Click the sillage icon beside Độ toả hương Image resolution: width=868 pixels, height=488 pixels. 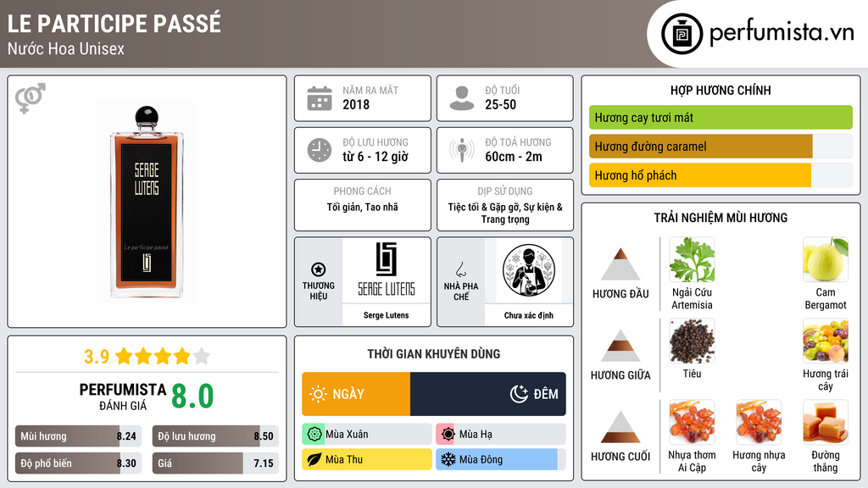pyautogui.click(x=462, y=150)
